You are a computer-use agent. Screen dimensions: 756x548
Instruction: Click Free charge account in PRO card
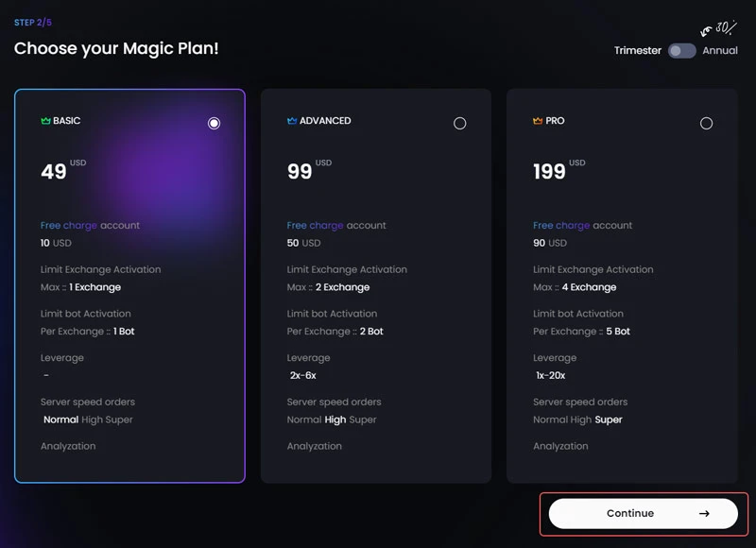click(582, 226)
